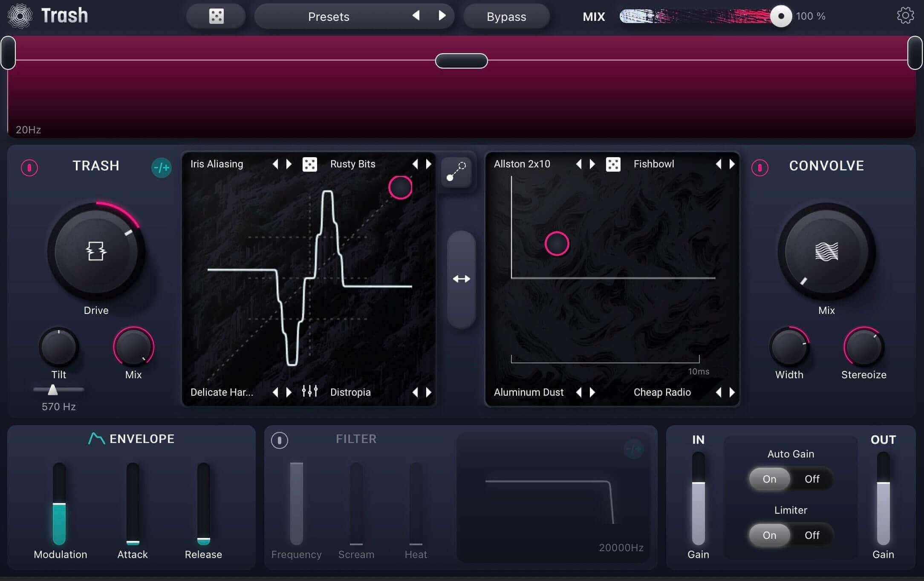Toggle the Convolve module power button

[759, 167]
